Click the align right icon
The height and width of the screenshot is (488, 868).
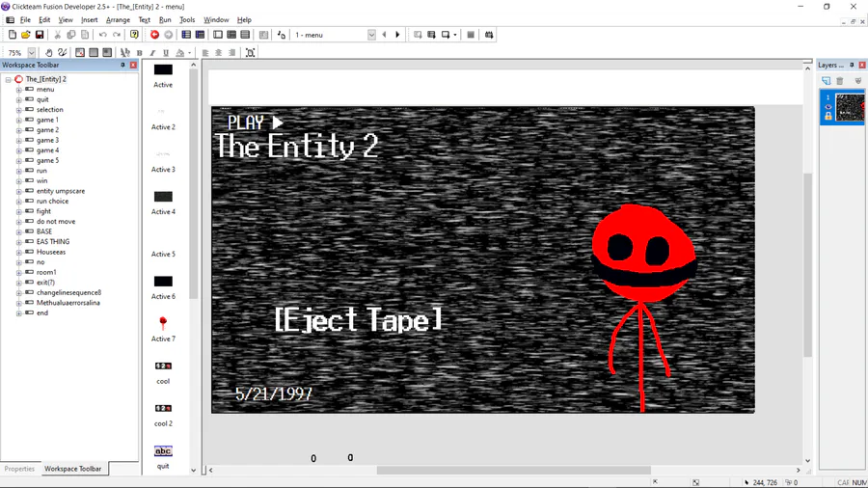click(x=231, y=53)
